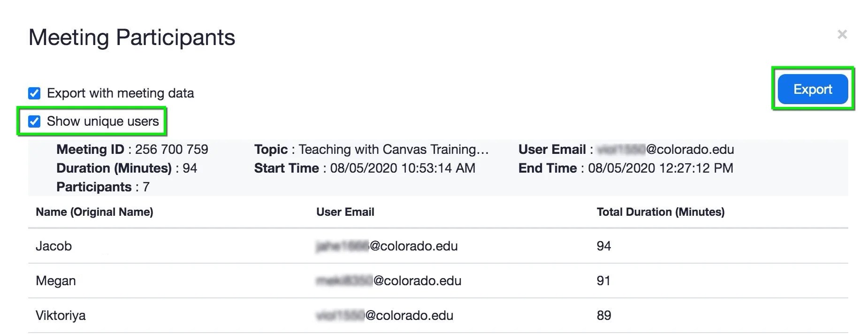
Task: Close the Meeting Participants dialog
Action: pos(843,34)
